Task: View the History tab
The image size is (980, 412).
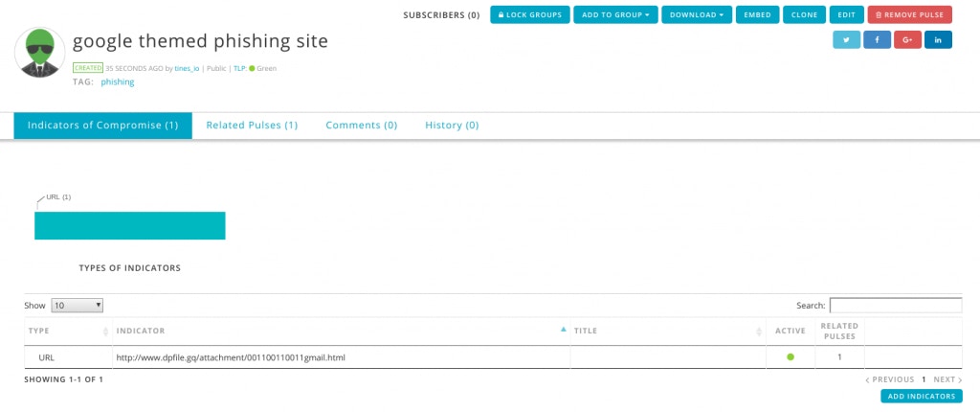Action: 452,126
